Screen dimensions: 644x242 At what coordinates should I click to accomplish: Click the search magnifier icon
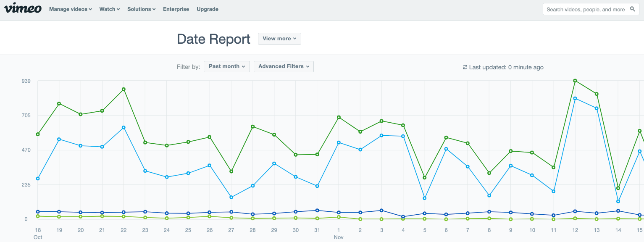633,9
